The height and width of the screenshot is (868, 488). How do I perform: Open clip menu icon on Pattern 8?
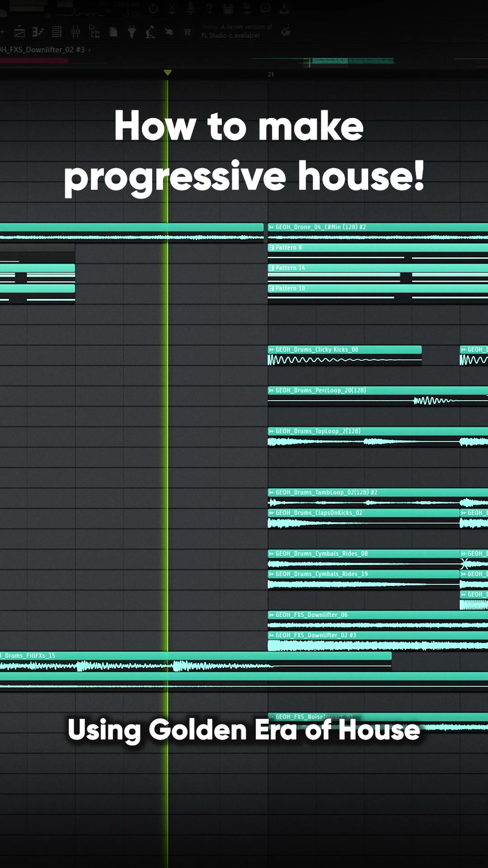click(x=272, y=248)
